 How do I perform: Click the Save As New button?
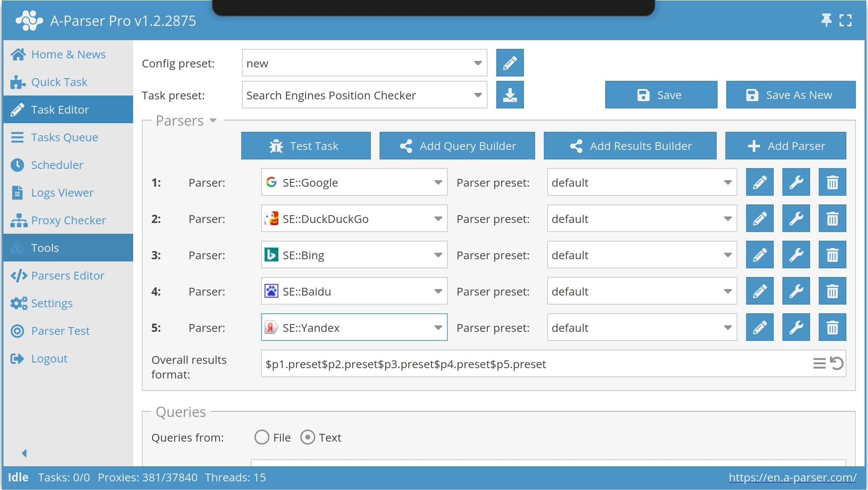(790, 95)
